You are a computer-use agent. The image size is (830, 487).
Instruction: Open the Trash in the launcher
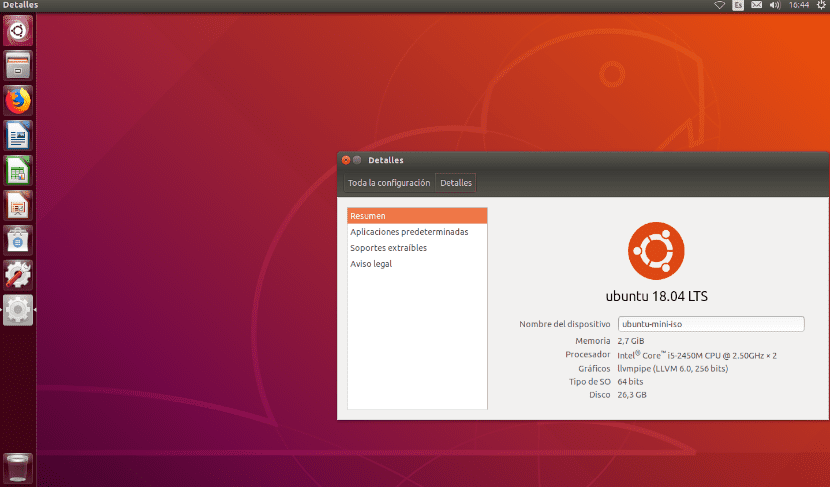click(18, 467)
